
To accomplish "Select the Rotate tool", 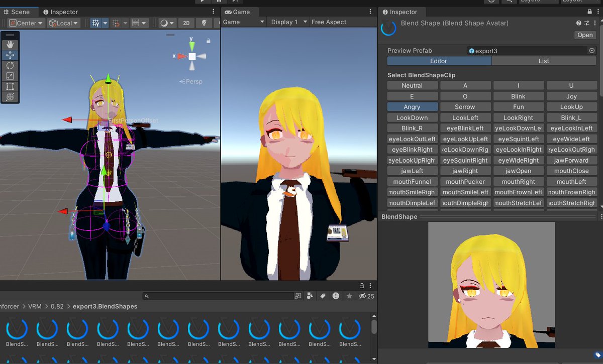I will point(10,65).
